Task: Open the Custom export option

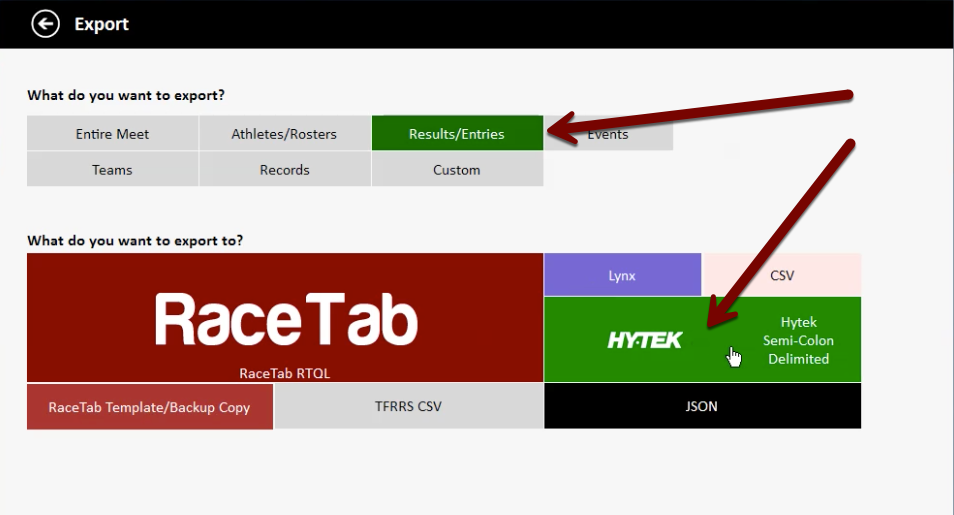Action: pyautogui.click(x=457, y=169)
